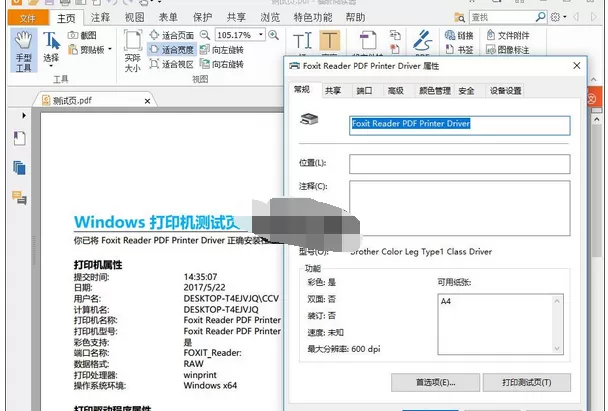608x411 pixels.
Task: Open the comments panel icon in sidebar
Action: (19, 197)
